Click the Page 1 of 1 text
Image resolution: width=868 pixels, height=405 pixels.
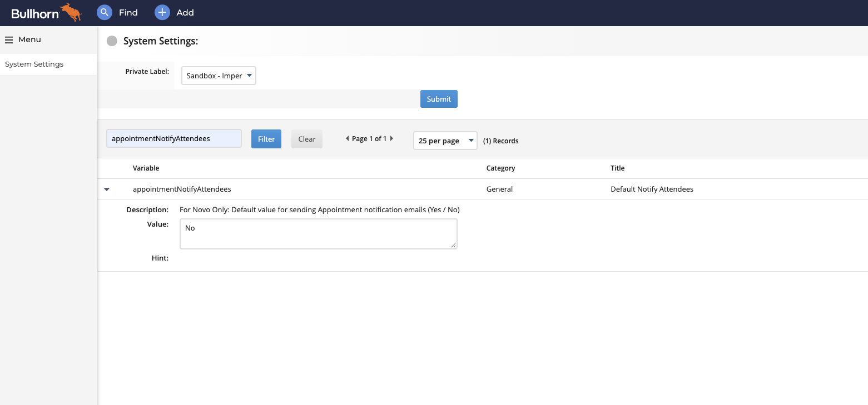[369, 139]
